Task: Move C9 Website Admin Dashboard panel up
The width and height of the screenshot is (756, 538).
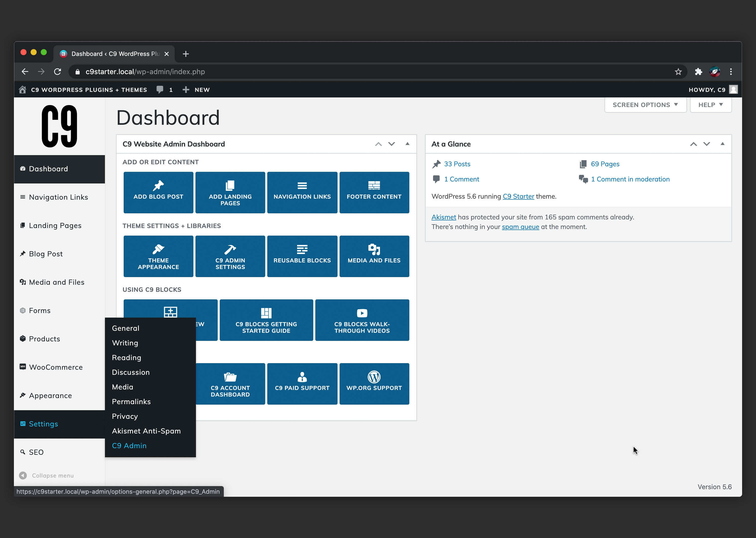Action: pos(378,144)
